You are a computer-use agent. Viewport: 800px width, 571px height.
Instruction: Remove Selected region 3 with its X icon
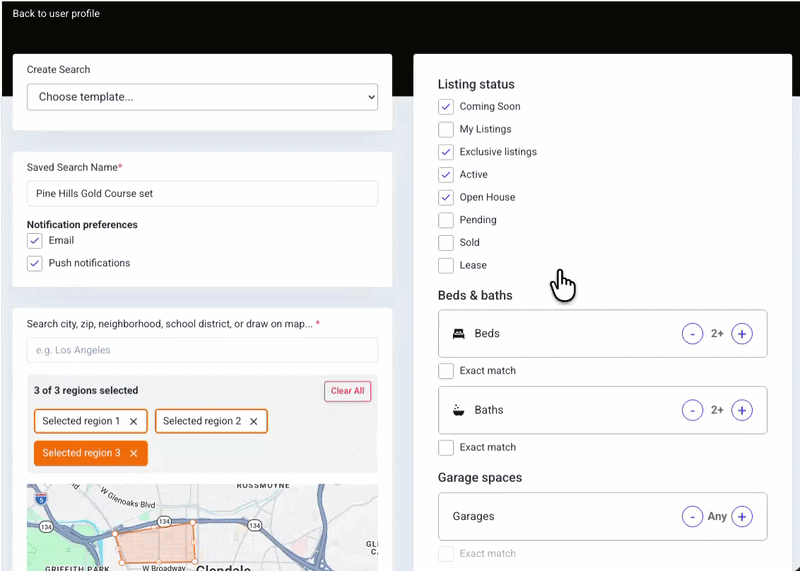point(134,453)
